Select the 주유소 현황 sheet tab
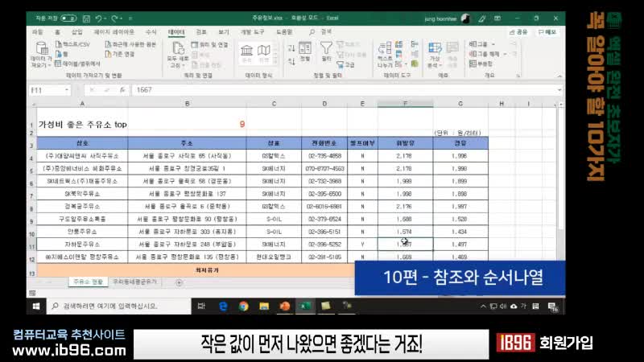The height and width of the screenshot is (362, 644). 89,282
